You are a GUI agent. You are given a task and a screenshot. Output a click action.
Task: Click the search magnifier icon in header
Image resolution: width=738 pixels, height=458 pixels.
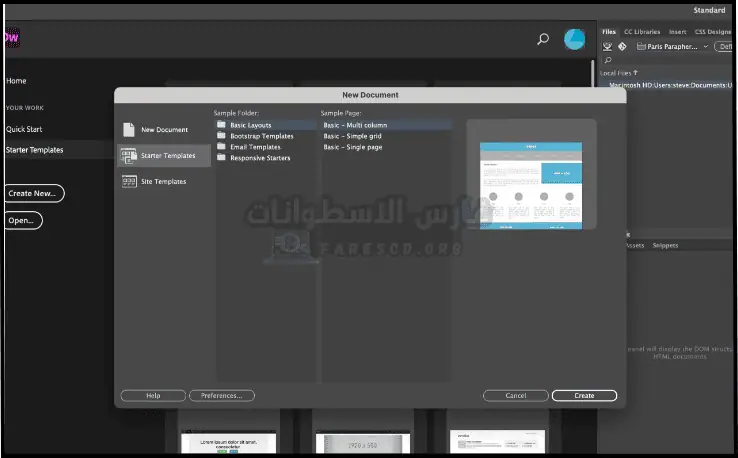point(543,40)
